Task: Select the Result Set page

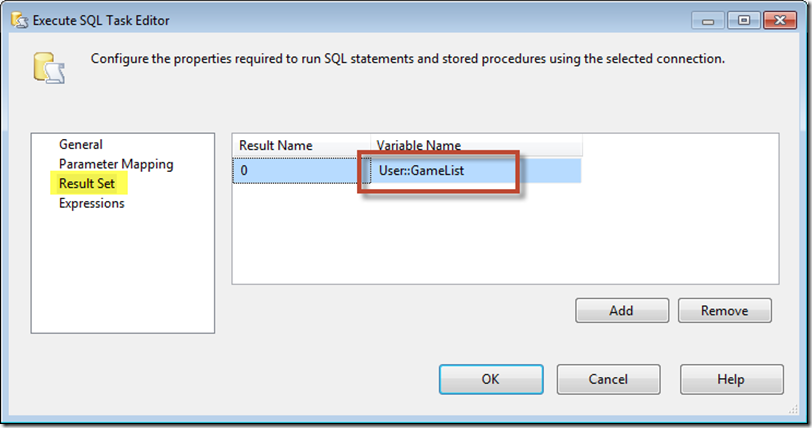Action: tap(86, 184)
